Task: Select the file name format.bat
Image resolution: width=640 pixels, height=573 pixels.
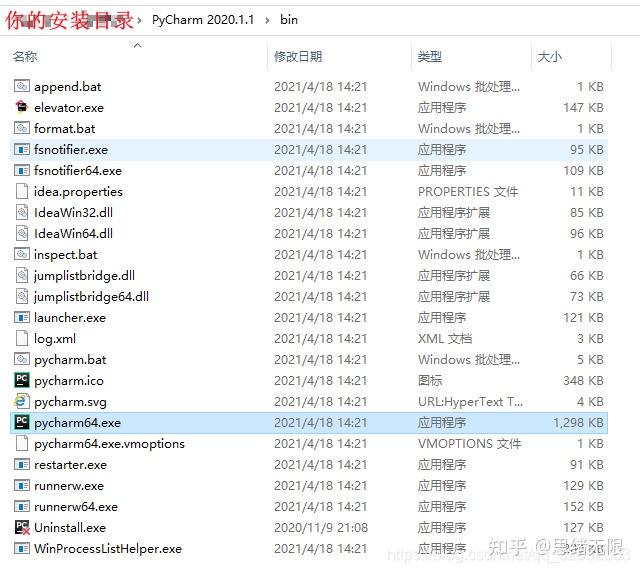Action: pyautogui.click(x=64, y=129)
